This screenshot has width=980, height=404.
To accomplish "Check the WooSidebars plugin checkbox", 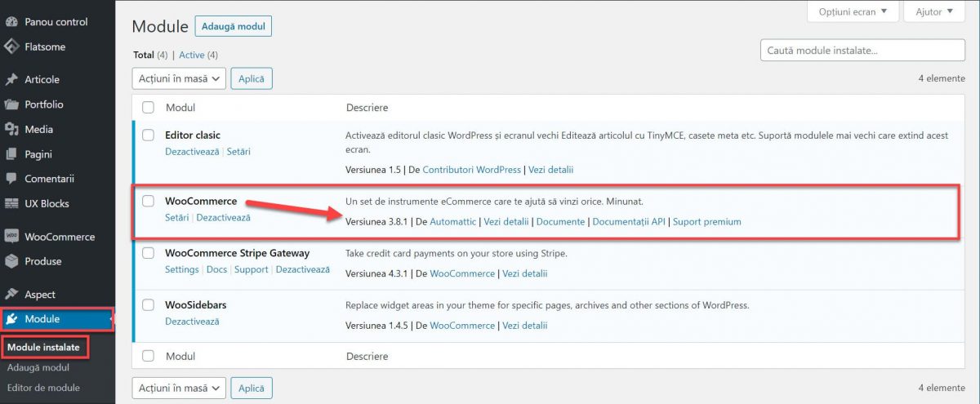I will [x=149, y=304].
